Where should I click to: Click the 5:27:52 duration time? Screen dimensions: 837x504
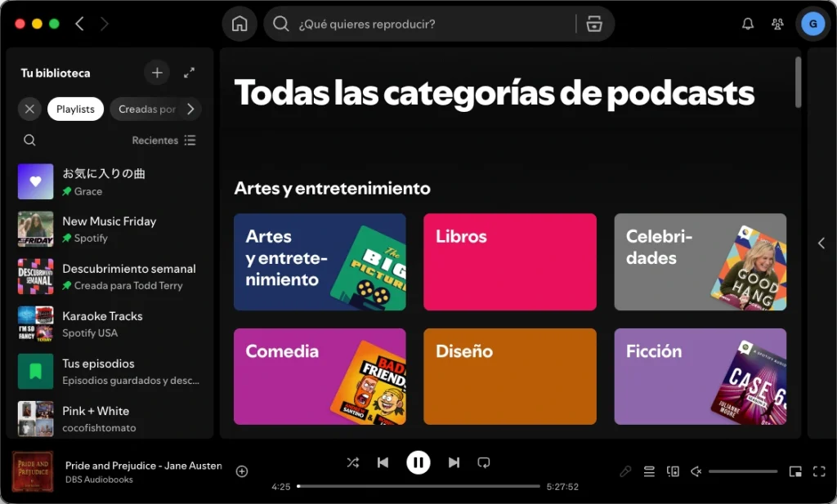[562, 486]
